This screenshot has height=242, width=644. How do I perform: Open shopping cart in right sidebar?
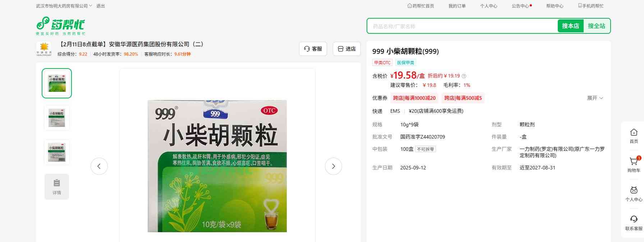point(634,164)
